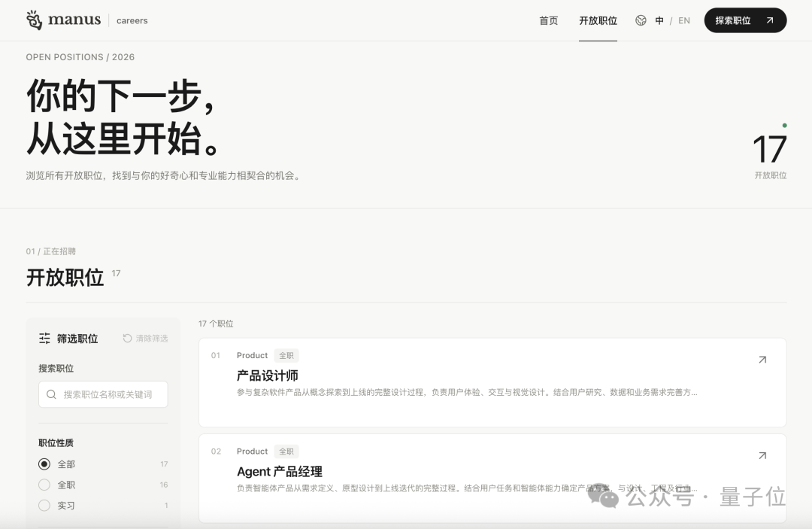The image size is (812, 529).
Task: Select 开放职位 navigation tab
Action: pos(598,21)
